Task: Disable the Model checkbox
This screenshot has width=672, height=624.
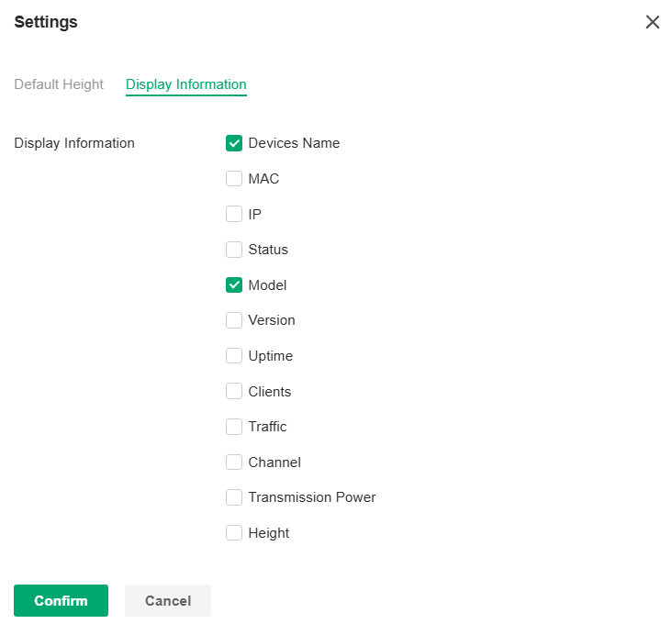Action: coord(234,285)
